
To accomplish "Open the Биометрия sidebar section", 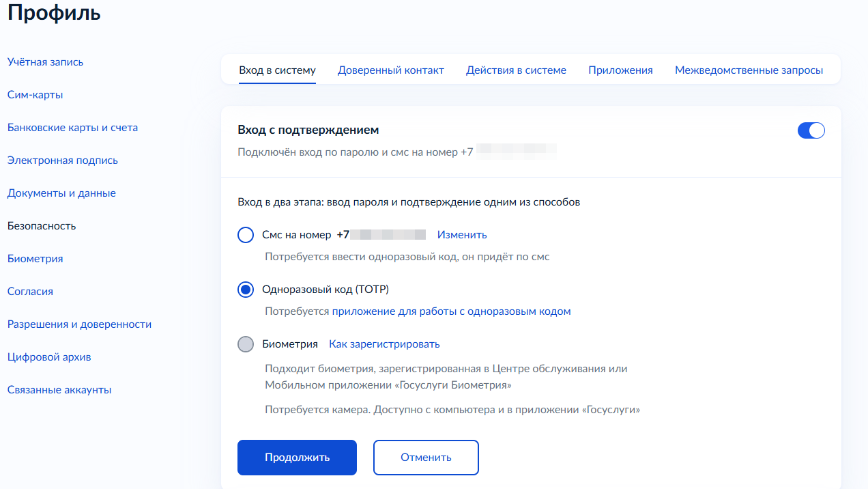I will pos(35,258).
